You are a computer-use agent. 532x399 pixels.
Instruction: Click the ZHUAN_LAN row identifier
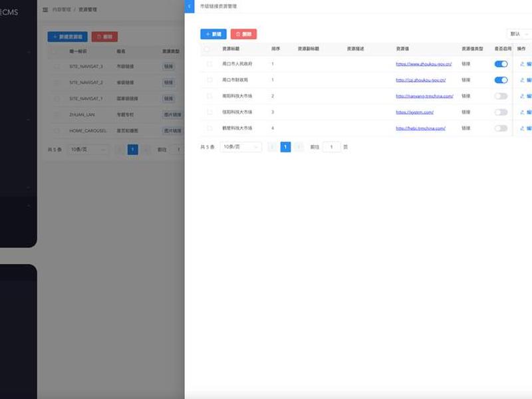tap(82, 114)
